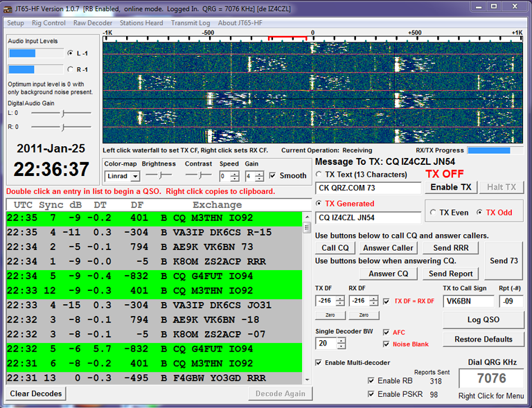Click the TX to Call Sign field
Viewport: 532px width, 408px height.
point(468,301)
